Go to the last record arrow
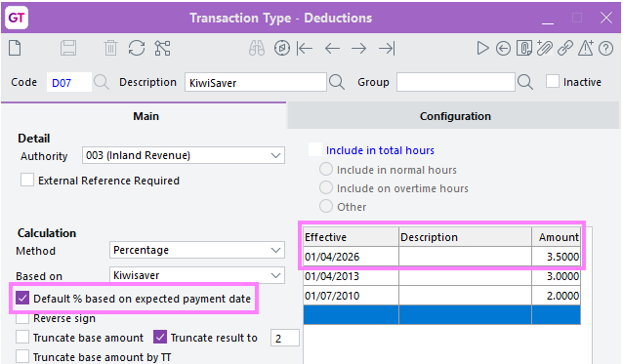The image size is (623, 364). pyautogui.click(x=387, y=49)
